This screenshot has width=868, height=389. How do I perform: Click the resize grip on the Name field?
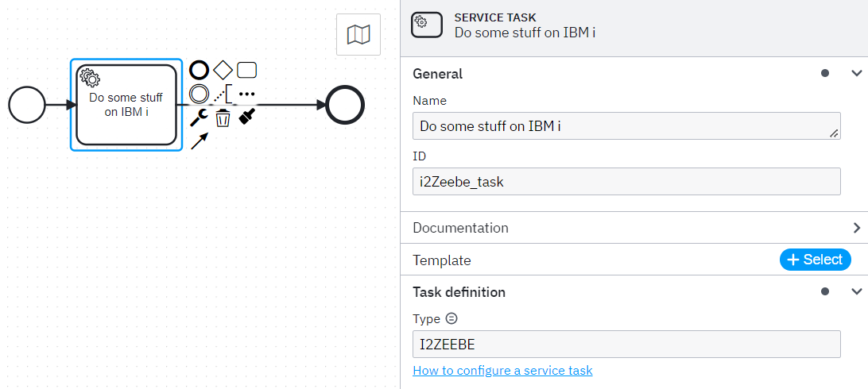coord(834,133)
